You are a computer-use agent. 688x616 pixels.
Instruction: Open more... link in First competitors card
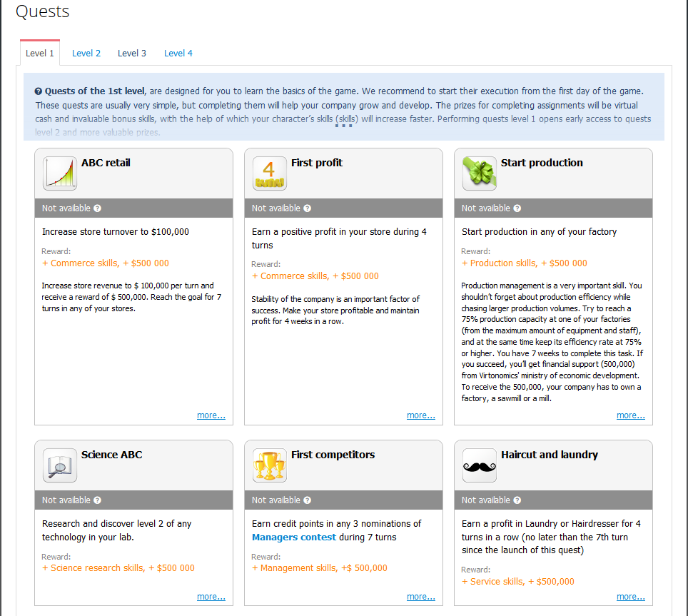click(x=421, y=596)
